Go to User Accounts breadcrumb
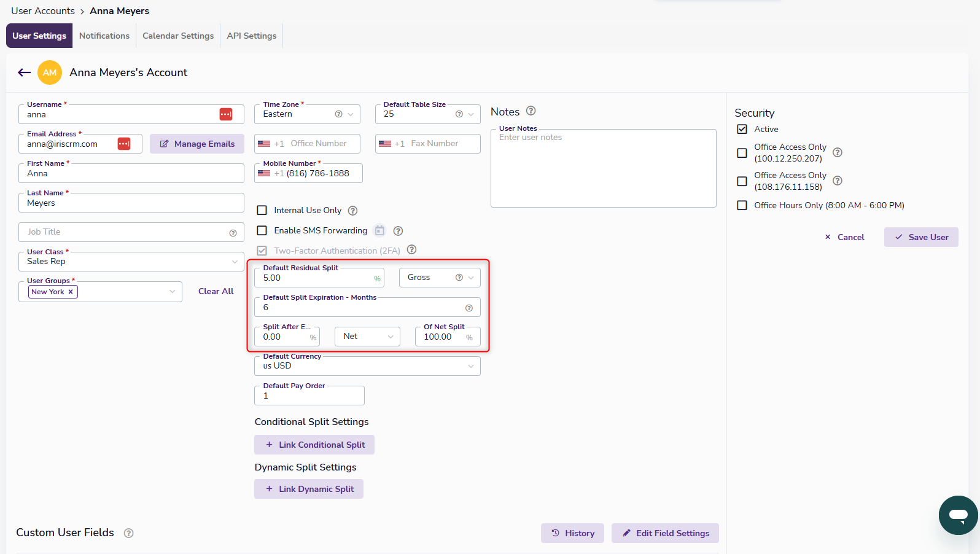 (43, 11)
